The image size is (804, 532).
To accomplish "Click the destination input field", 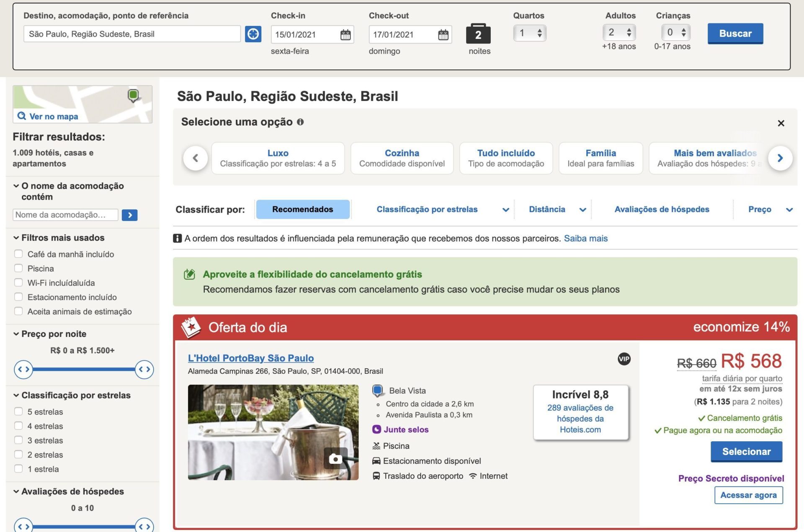I will click(132, 34).
